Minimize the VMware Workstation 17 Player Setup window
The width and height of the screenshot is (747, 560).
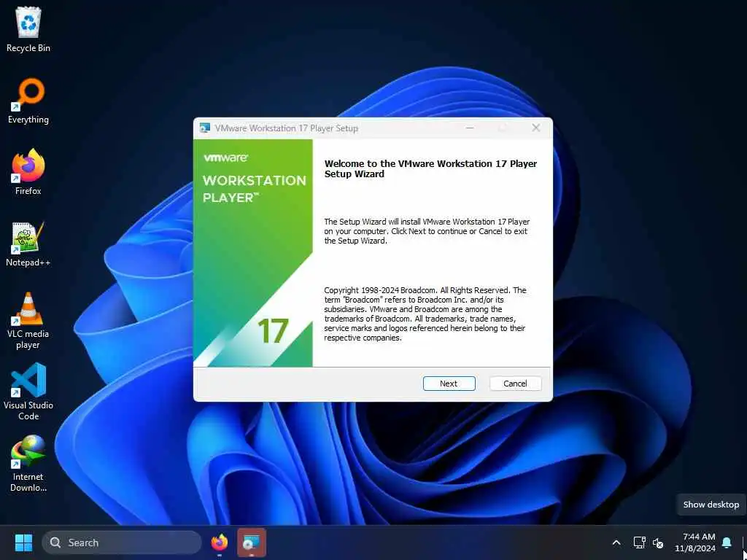pos(470,128)
